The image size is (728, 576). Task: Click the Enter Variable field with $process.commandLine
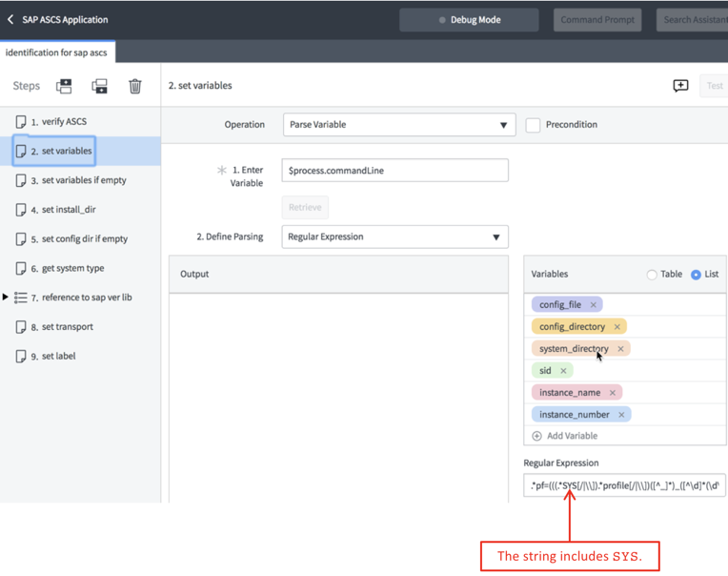(x=394, y=171)
